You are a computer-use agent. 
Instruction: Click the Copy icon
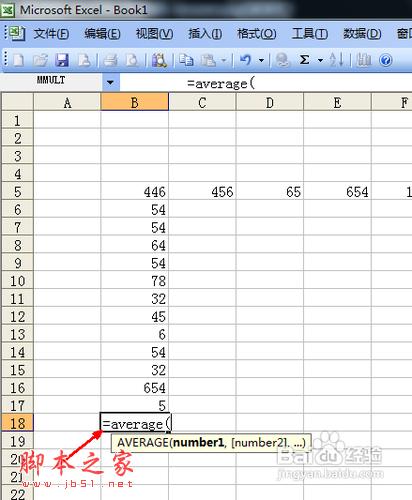click(186, 60)
